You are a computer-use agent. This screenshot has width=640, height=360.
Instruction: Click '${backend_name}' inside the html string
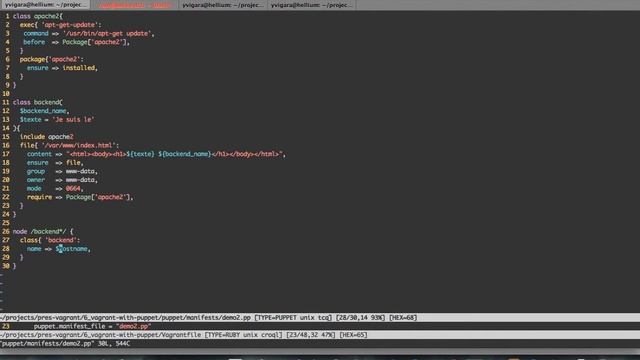184,154
